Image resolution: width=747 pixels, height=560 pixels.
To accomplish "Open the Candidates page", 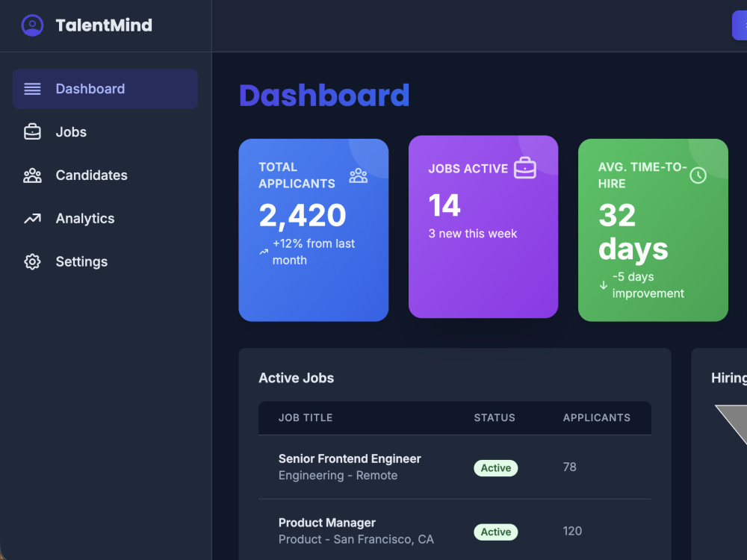I will 105,175.
